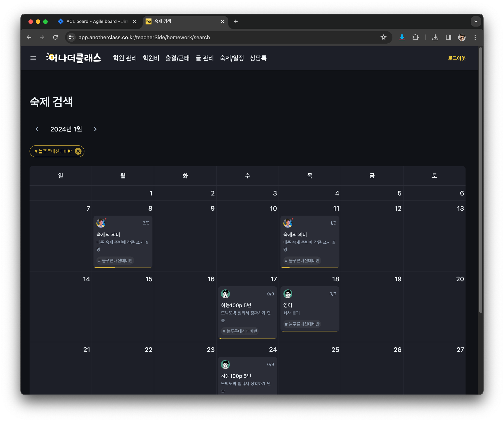The height and width of the screenshot is (422, 504).
Task: Click teacher avatar on January 17 card
Action: [x=225, y=294]
